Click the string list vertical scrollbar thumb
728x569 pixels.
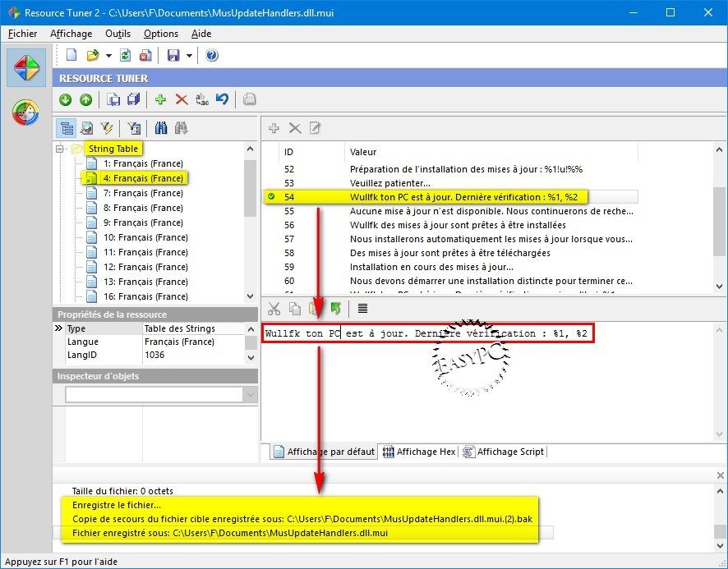tap(719, 222)
